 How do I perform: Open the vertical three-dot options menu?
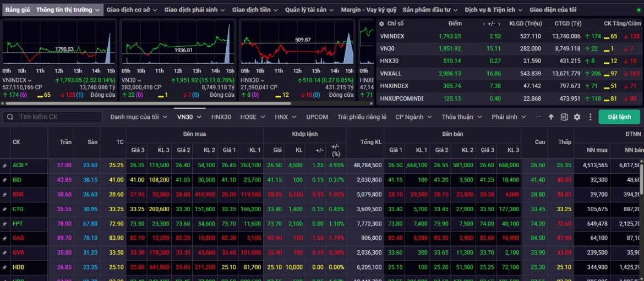(590, 117)
